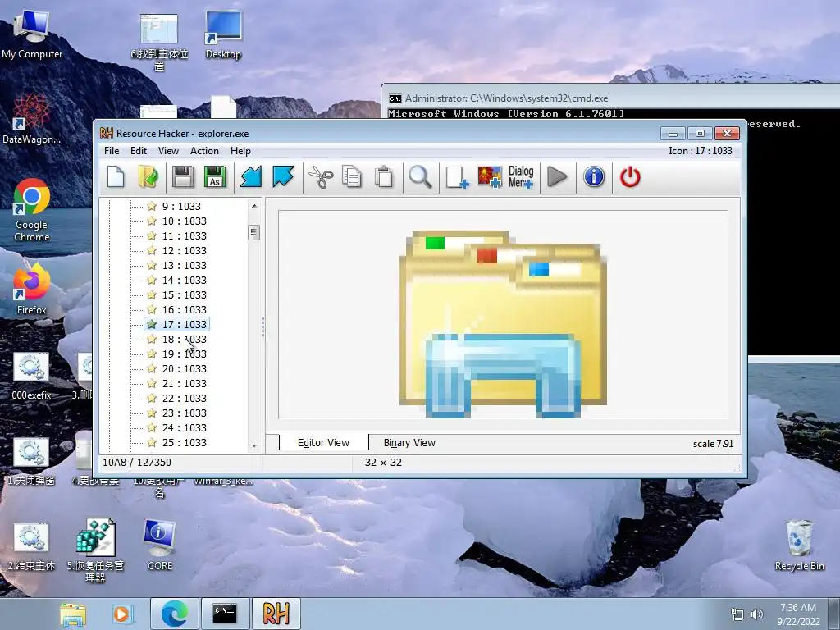This screenshot has width=840, height=630.
Task: Open the Desktop shortcut icon
Action: pos(223,34)
